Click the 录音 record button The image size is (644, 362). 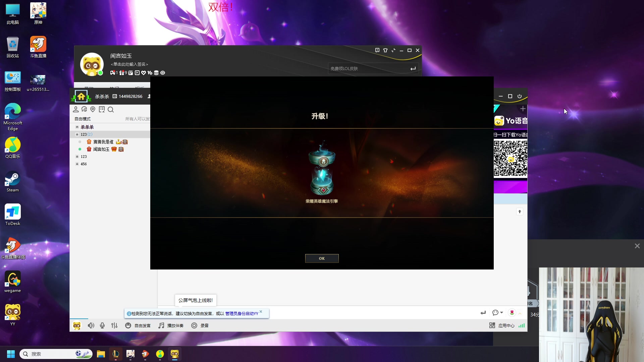(200, 325)
